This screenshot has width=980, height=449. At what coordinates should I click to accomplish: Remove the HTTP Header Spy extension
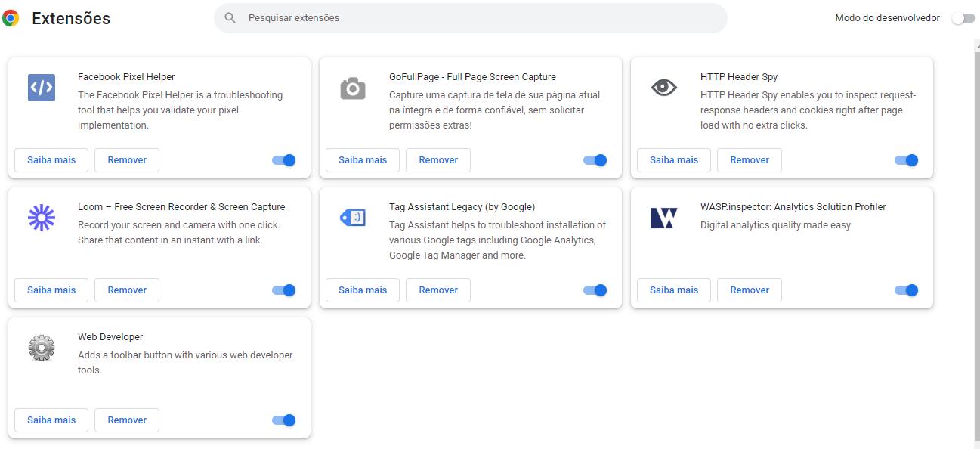(750, 160)
